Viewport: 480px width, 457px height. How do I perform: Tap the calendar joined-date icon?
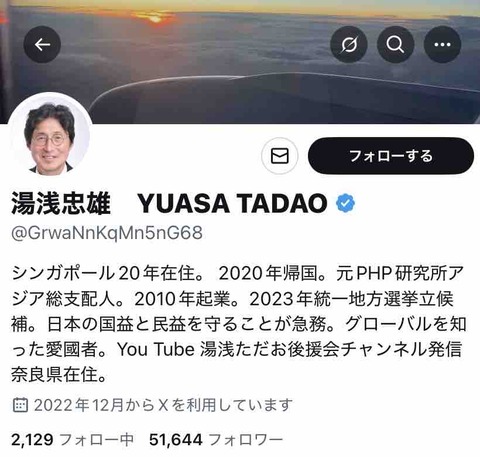pos(20,405)
